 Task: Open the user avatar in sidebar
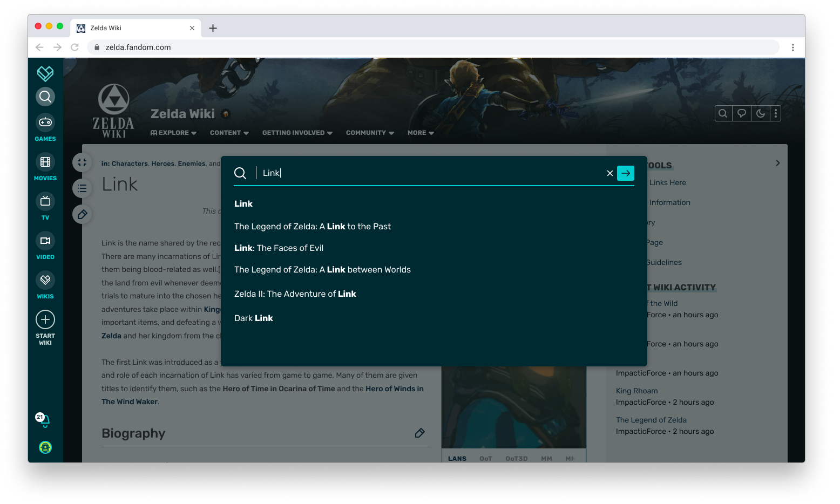point(45,447)
